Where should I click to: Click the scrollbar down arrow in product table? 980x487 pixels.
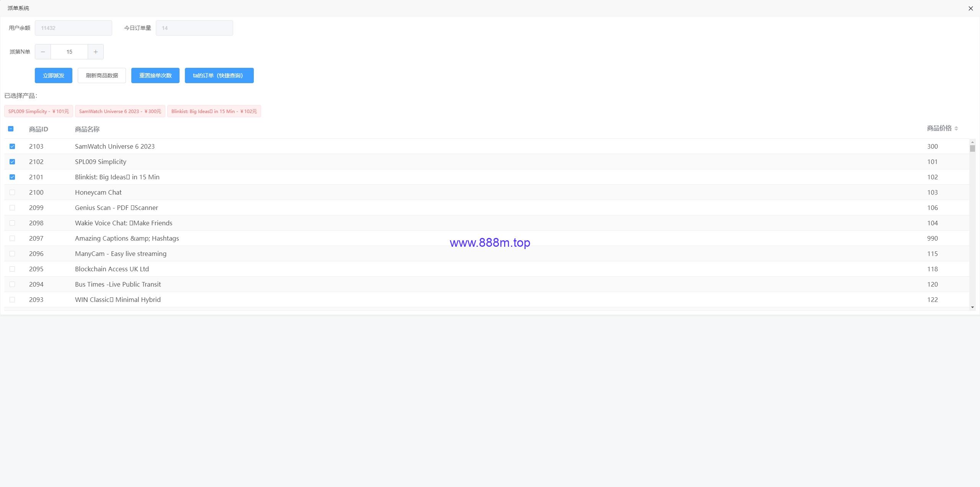click(972, 307)
